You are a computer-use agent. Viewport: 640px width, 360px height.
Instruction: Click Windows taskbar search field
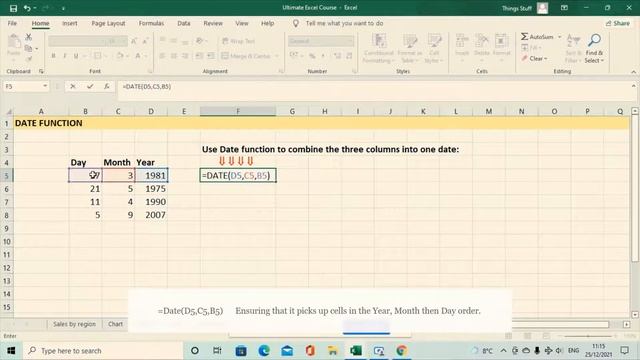103,351
